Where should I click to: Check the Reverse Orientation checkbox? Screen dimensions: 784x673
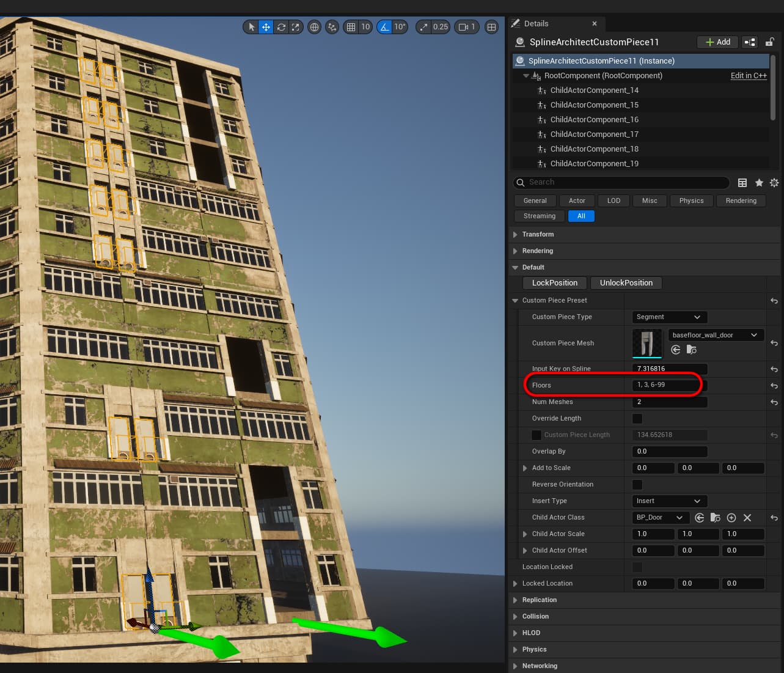tap(637, 485)
